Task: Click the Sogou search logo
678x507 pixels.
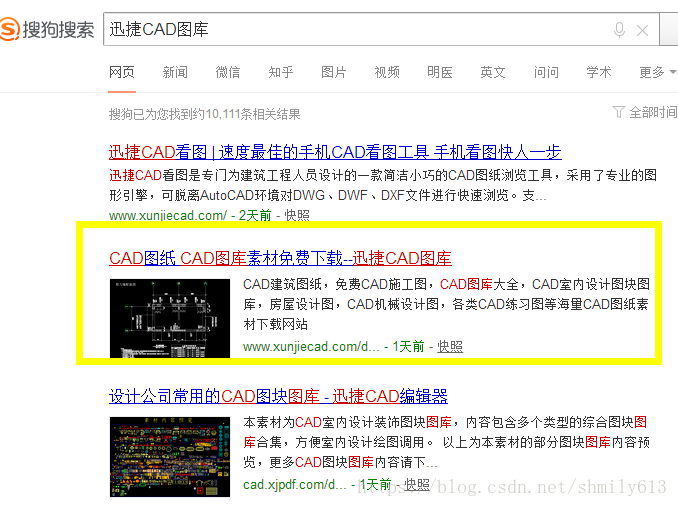Action: pos(47,29)
